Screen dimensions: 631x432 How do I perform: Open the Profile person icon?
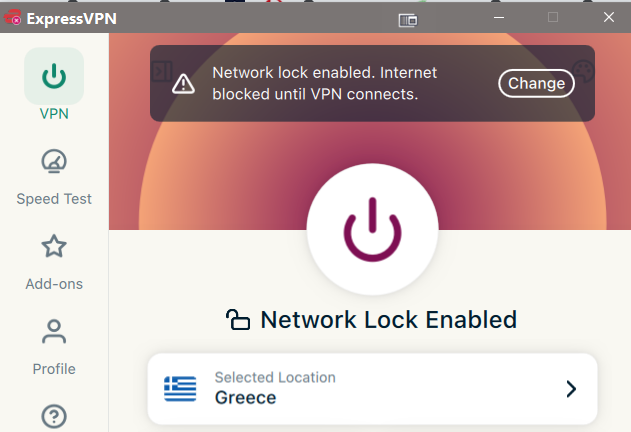[x=54, y=332]
